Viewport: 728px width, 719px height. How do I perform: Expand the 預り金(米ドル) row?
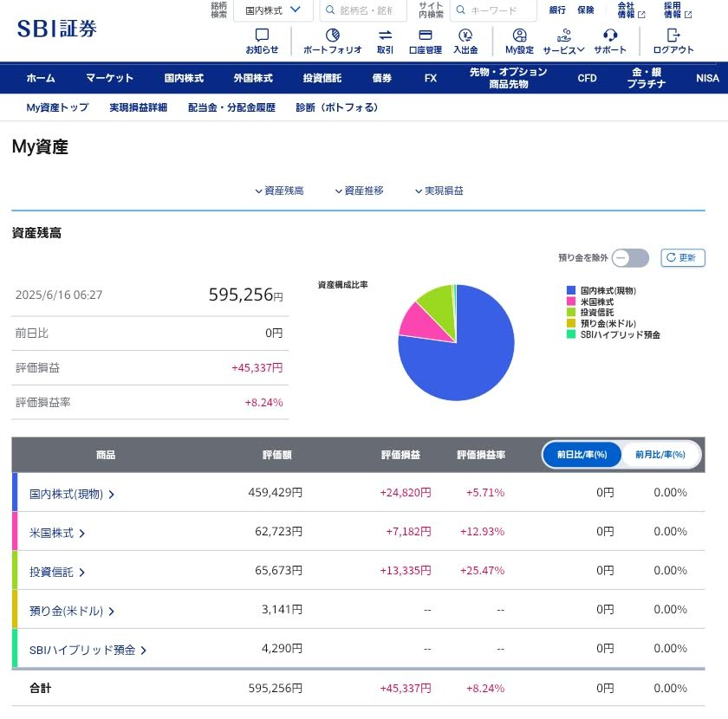[71, 611]
